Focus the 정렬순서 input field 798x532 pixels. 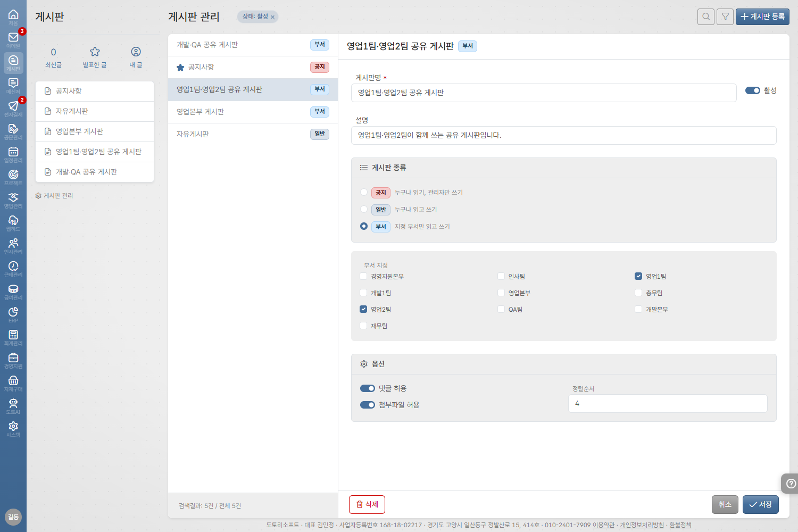[x=668, y=403]
